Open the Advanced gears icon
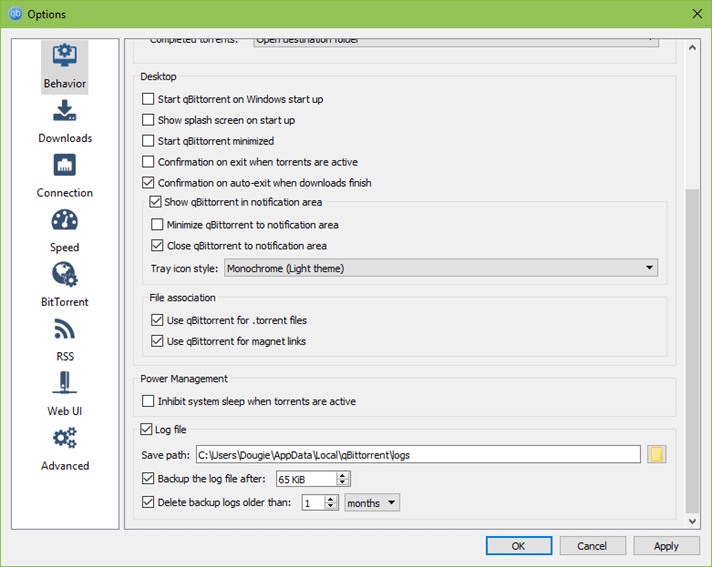712x567 pixels. (x=64, y=438)
